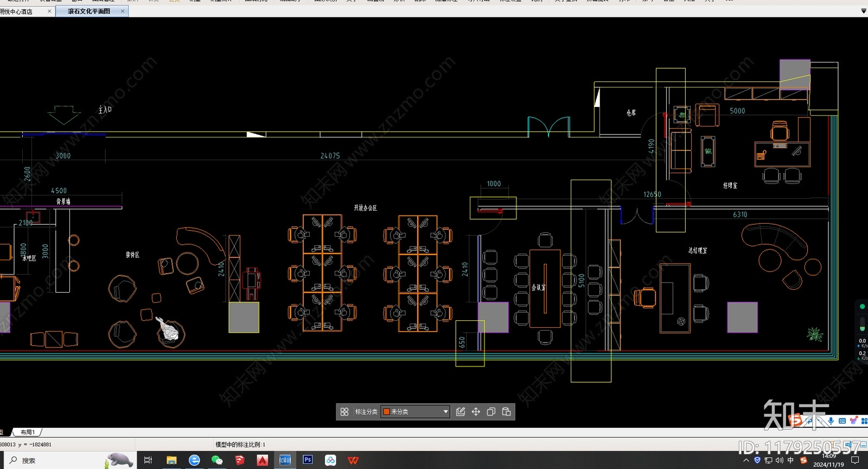This screenshot has height=469, width=868.
Task: Open the annotation category grid icon
Action: click(x=344, y=412)
